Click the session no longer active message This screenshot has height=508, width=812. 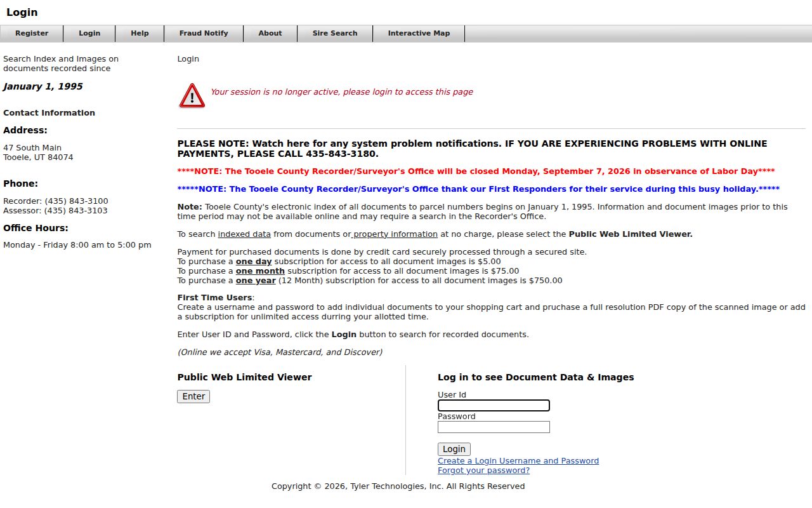tap(342, 92)
